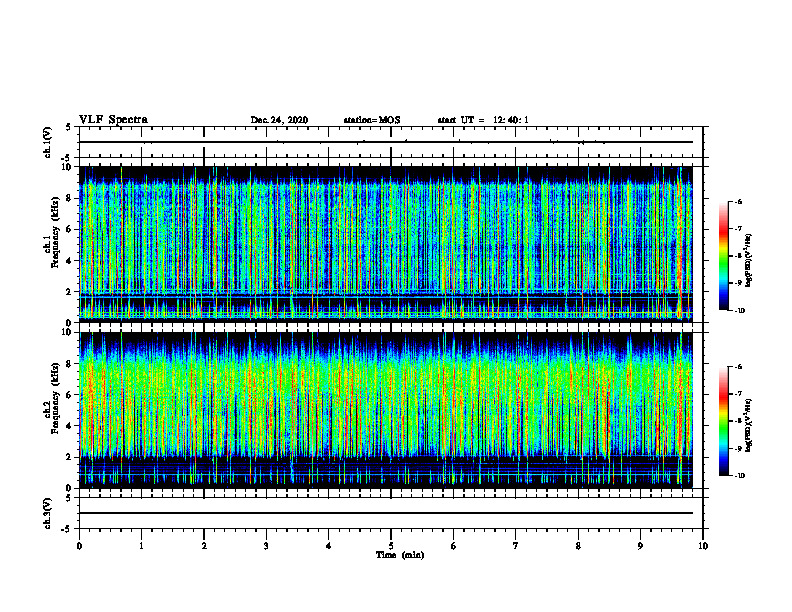Select the date text "Dec. 24, 2020"
Screen dimensions: 792x612
tap(279, 120)
